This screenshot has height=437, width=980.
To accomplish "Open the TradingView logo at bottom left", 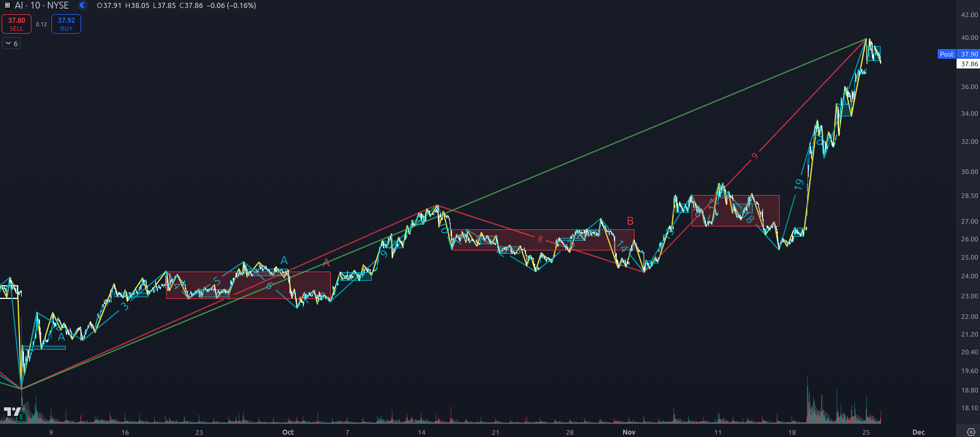I will tap(12, 411).
